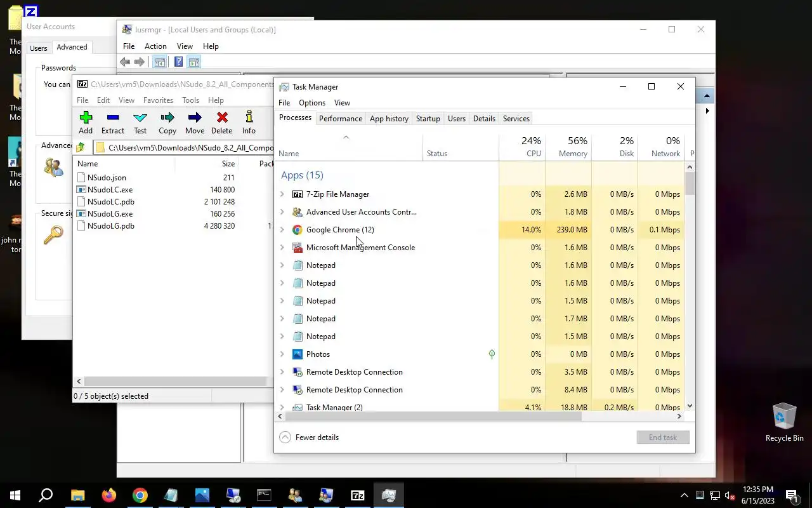Open Firefox from the taskbar
The height and width of the screenshot is (508, 812).
tap(109, 495)
